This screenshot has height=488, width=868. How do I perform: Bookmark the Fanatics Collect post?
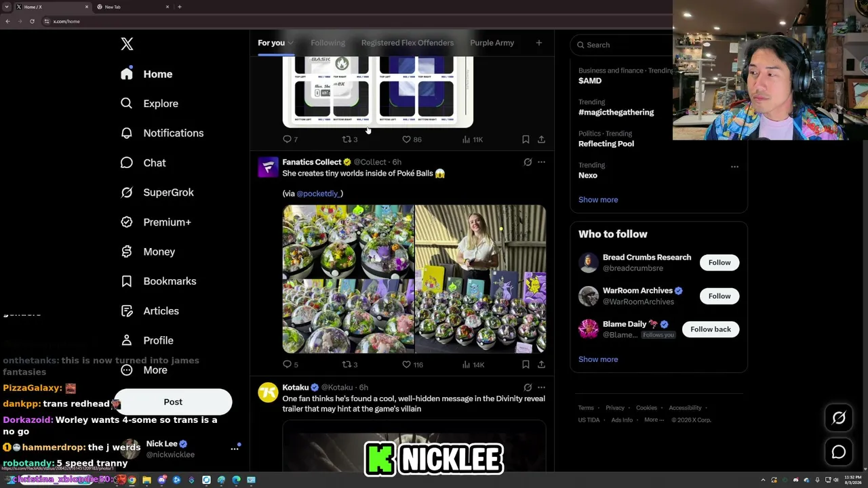pos(526,365)
